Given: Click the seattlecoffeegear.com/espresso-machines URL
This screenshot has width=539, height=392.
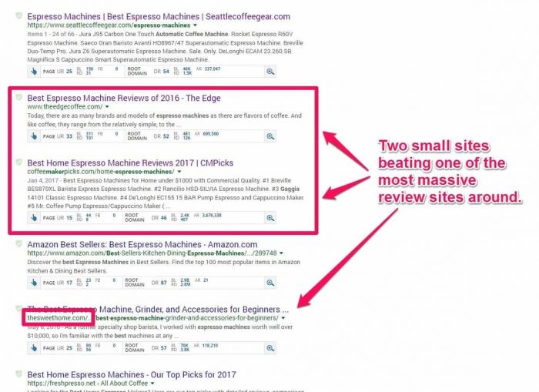Looking at the screenshot, I should [x=109, y=25].
